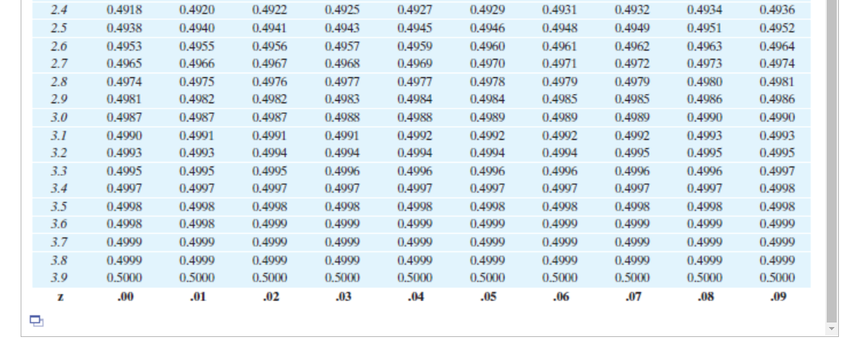This screenshot has height=363, width=868.
Task: Click the 2.8 row label
Action: [x=60, y=82]
